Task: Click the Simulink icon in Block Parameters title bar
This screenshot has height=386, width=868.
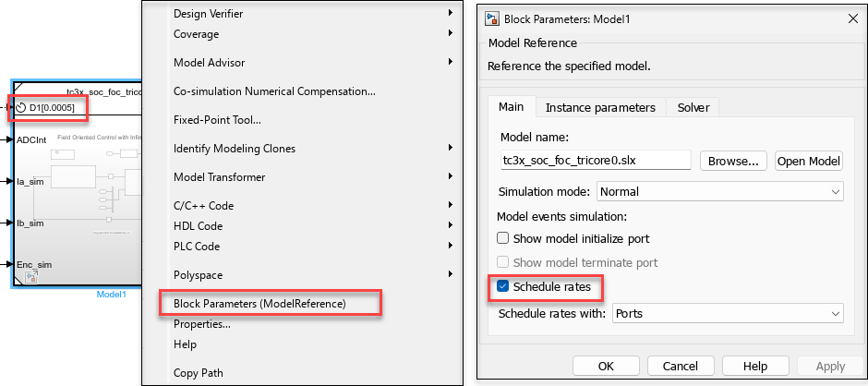Action: click(491, 18)
